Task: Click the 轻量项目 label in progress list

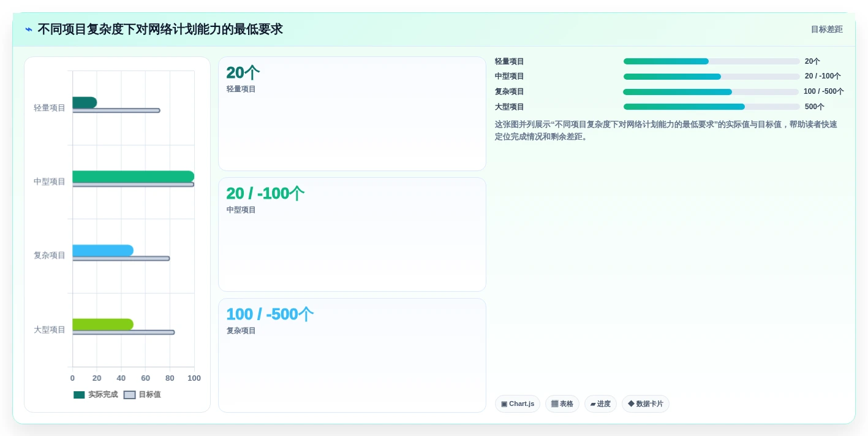Action: [510, 61]
